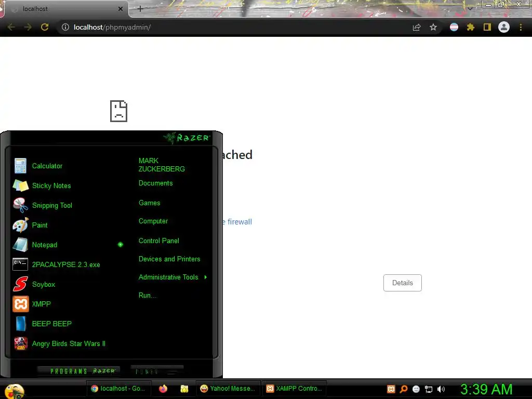Open Devices and Printers

tap(169, 259)
